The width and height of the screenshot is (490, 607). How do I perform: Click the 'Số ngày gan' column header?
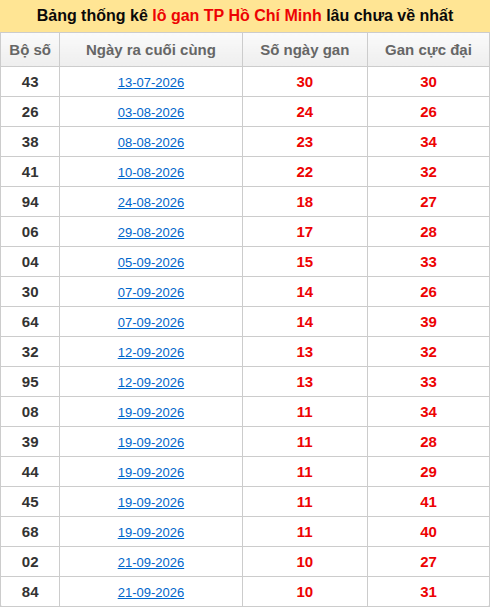click(305, 50)
